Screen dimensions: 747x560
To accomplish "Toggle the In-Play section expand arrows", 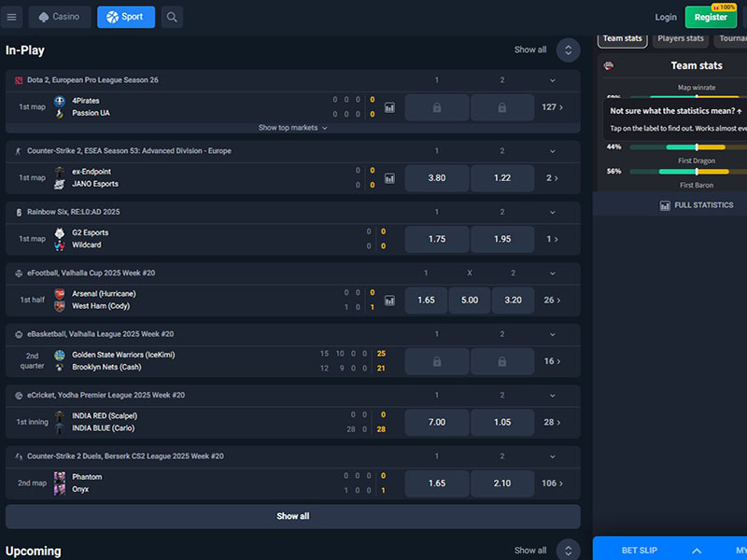I will [x=568, y=50].
